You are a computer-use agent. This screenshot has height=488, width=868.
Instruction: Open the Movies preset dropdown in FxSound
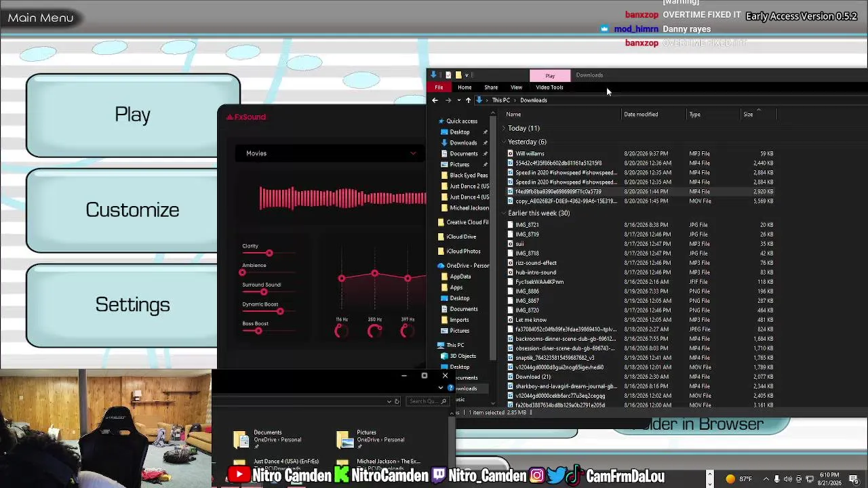(330, 153)
